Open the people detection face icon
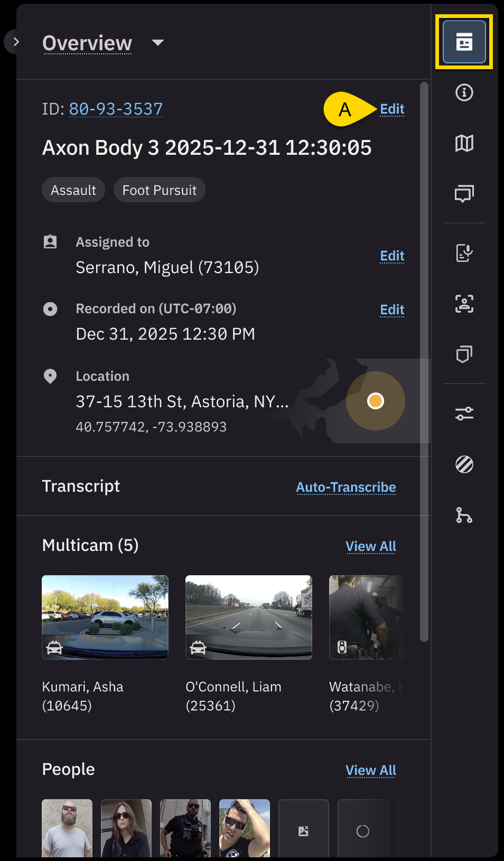The height and width of the screenshot is (861, 504). 464,304
